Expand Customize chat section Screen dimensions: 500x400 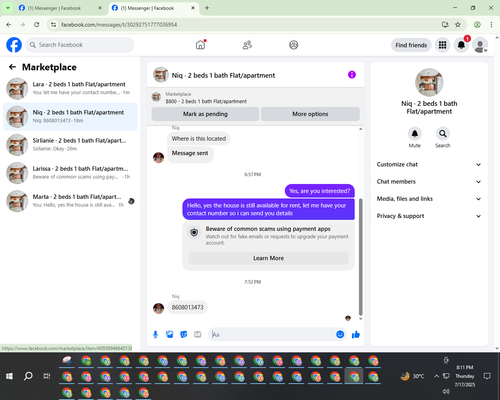click(x=429, y=164)
